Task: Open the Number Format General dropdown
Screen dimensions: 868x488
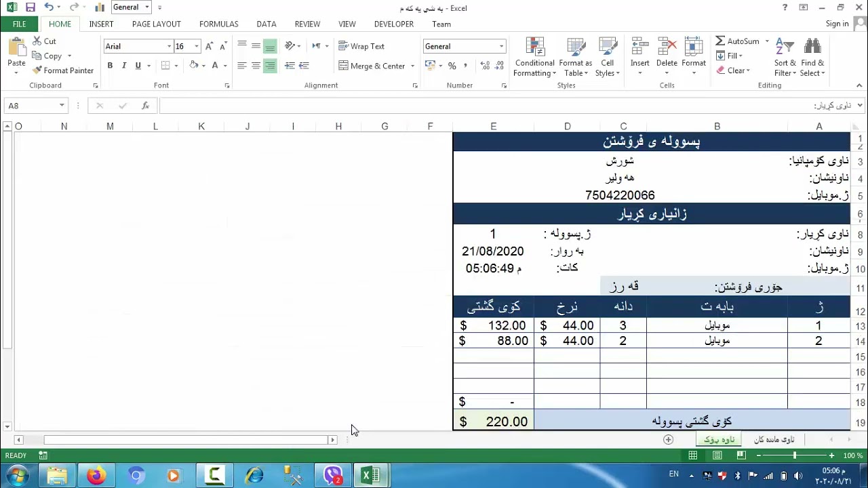Action: [x=501, y=46]
